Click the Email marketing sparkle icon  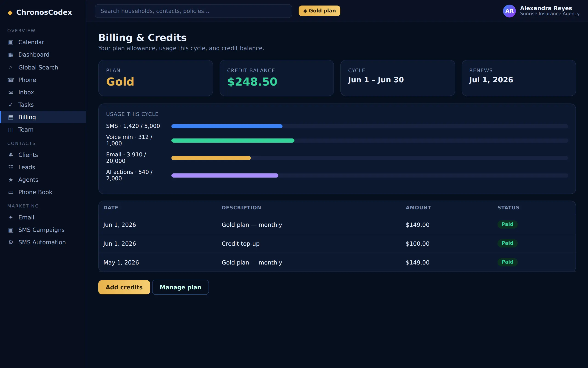[x=11, y=217]
